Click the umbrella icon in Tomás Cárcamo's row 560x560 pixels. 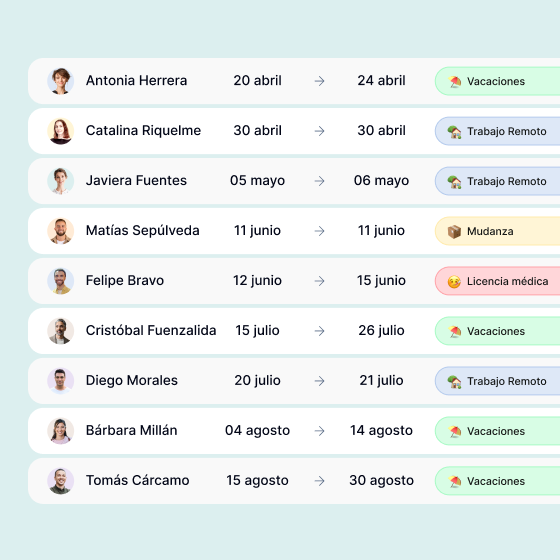tap(455, 481)
